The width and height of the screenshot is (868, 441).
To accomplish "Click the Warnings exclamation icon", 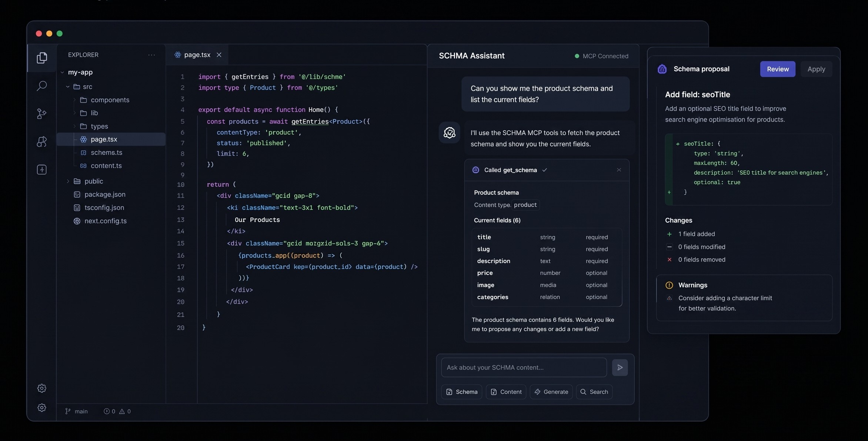I will tap(669, 285).
